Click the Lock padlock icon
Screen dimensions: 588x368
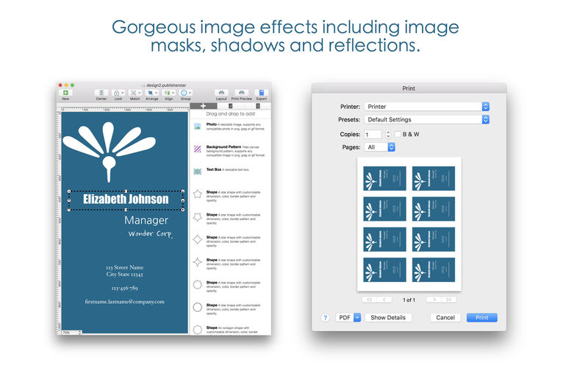[x=117, y=93]
